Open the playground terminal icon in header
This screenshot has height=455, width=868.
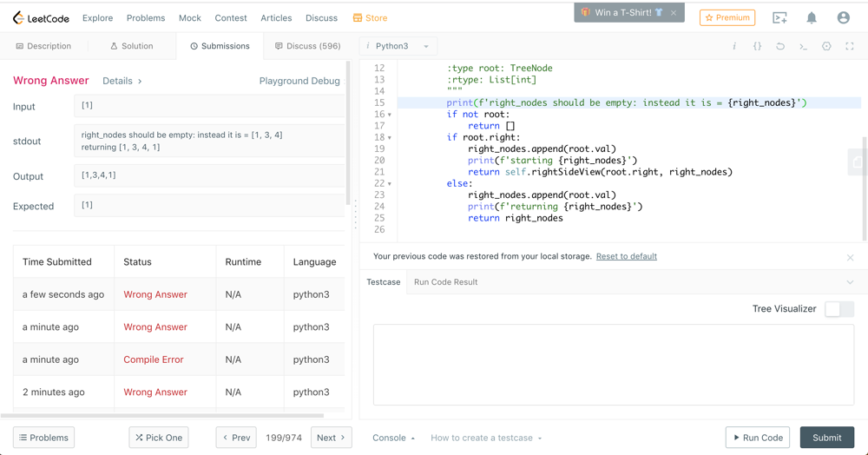coord(779,17)
